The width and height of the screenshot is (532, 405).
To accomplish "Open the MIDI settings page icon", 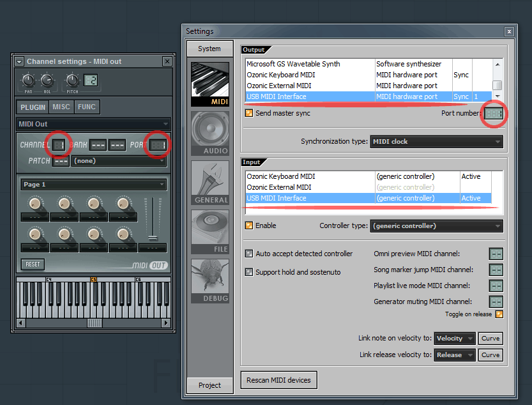I will click(x=210, y=84).
